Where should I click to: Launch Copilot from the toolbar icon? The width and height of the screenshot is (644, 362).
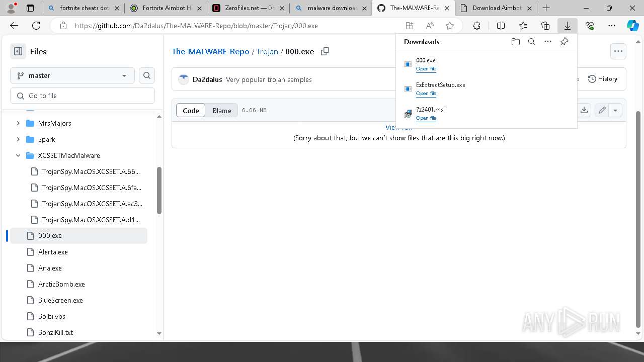[x=632, y=26]
